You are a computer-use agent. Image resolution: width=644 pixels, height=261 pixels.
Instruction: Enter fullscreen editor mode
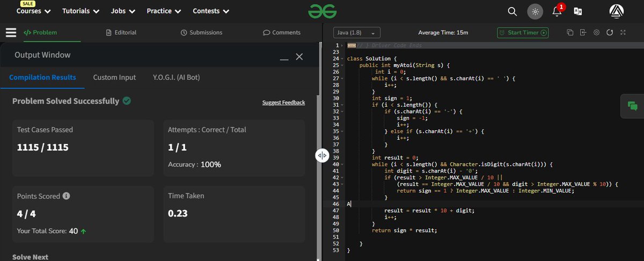point(623,32)
